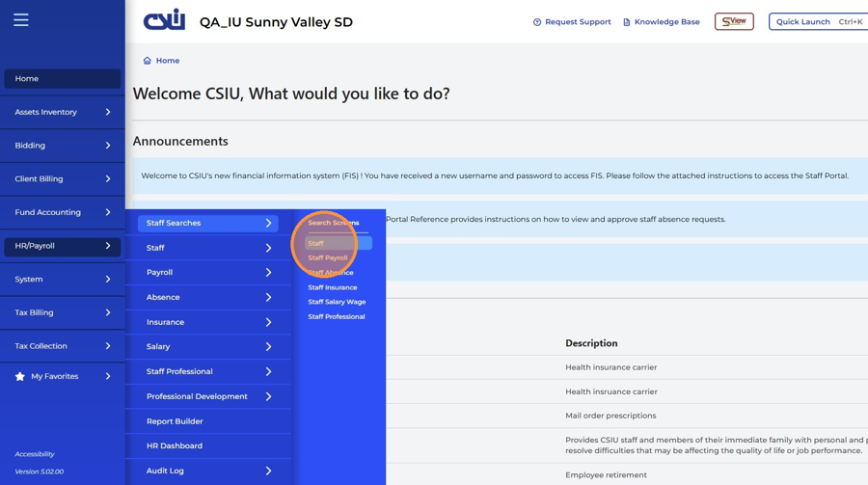Open the hamburger menu icon

(21, 20)
